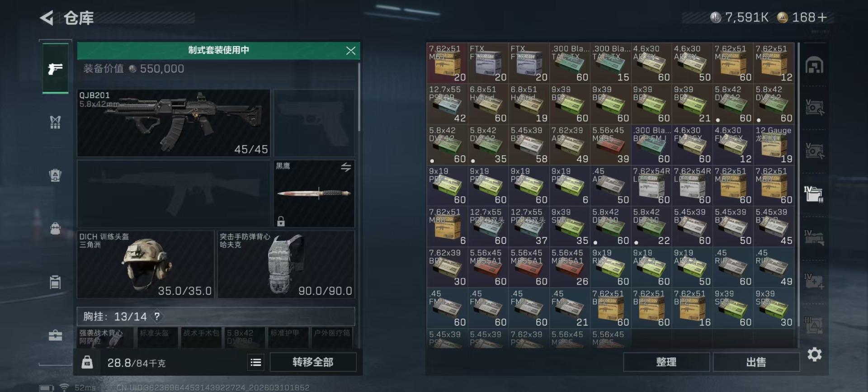Add currency with the plus beside 168
Screen dimensions: 868x392
coord(822,17)
